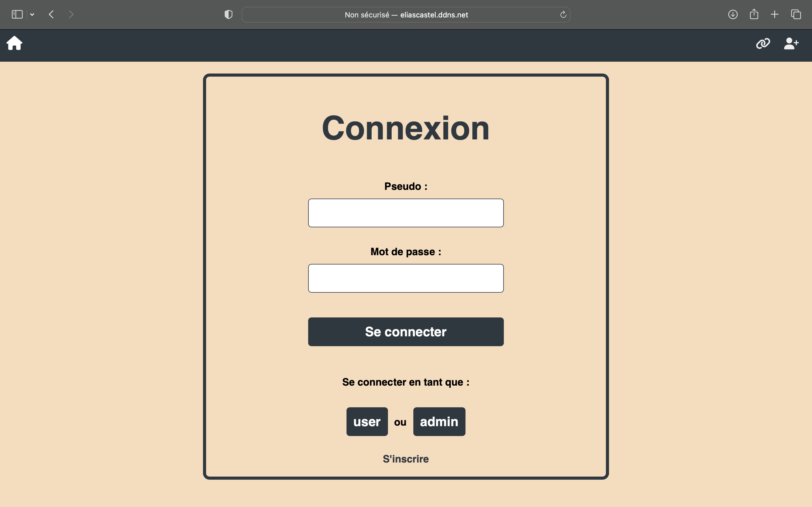
Task: Click the address bar eliascastel.ddns.net
Action: pyautogui.click(x=406, y=15)
